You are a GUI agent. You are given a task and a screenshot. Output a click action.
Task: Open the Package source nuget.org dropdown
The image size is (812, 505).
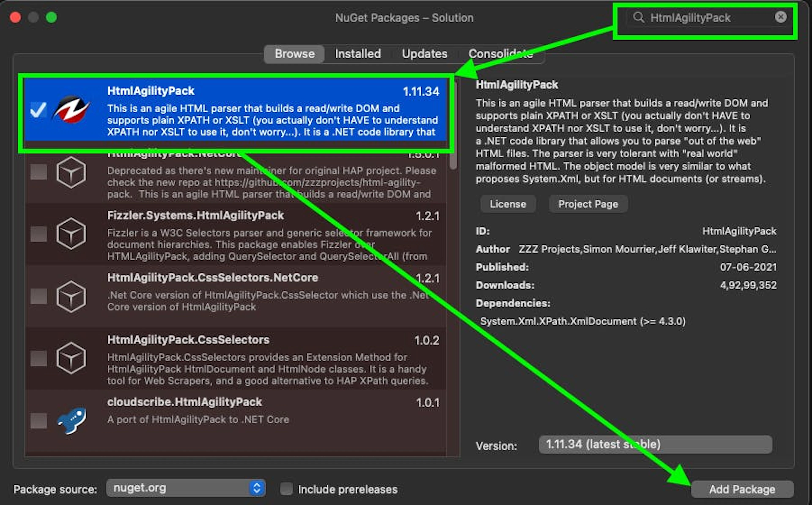coord(186,488)
